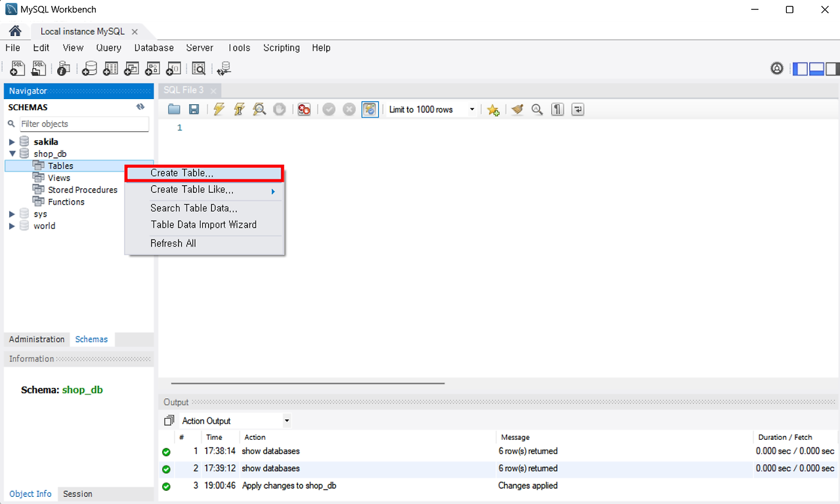Execute statement under cursor lightning icon
Screen dimensions: 840x504
[x=239, y=110]
